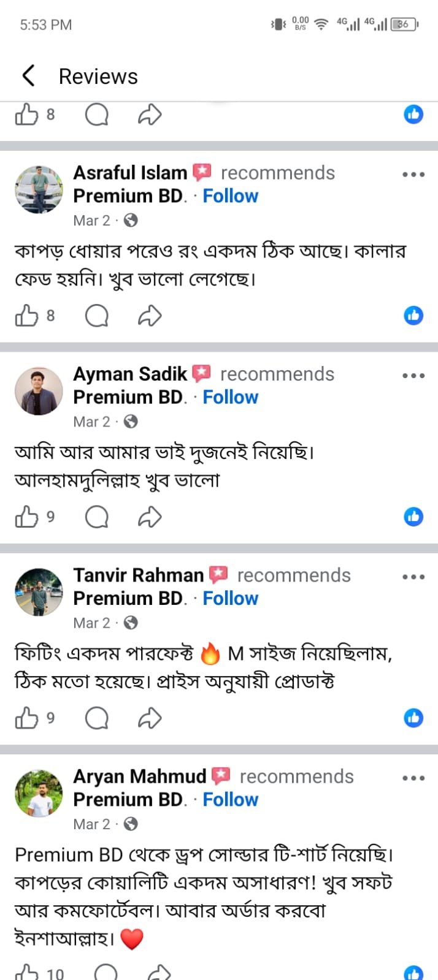Go back from the Reviews page
Screen dimensions: 438x980
pos(28,76)
